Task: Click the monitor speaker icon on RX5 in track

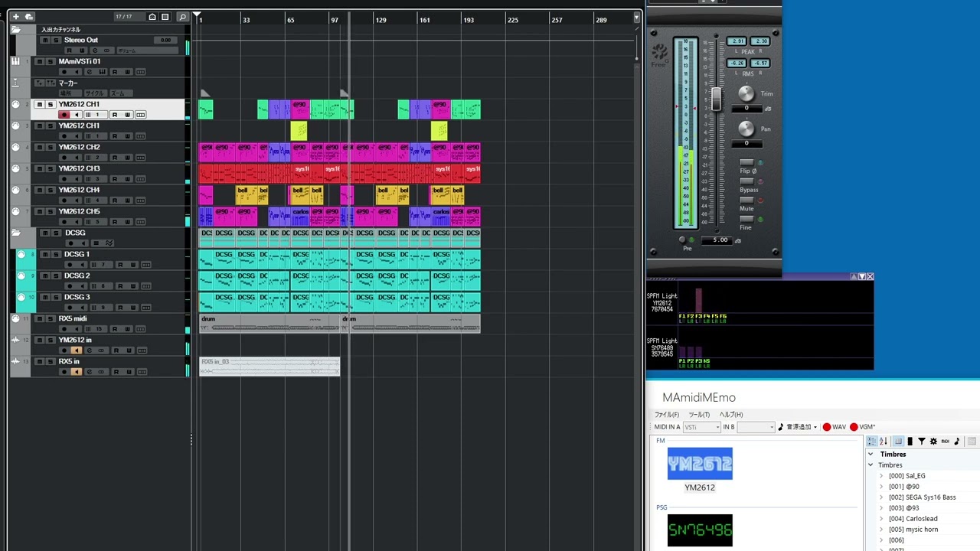Action: (x=76, y=372)
